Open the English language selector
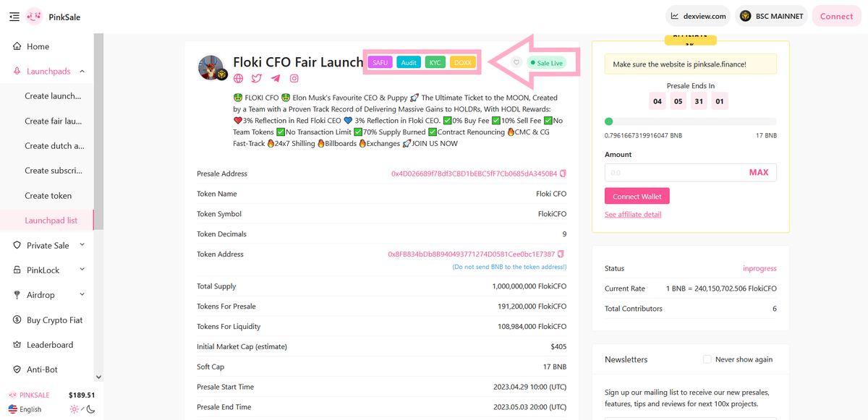 pyautogui.click(x=25, y=409)
